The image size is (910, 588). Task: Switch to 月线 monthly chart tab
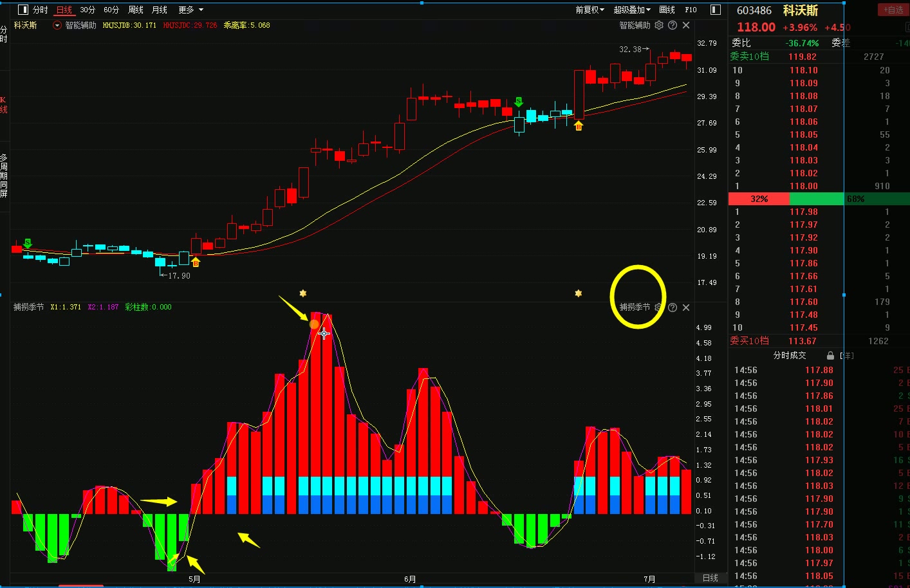click(x=160, y=10)
